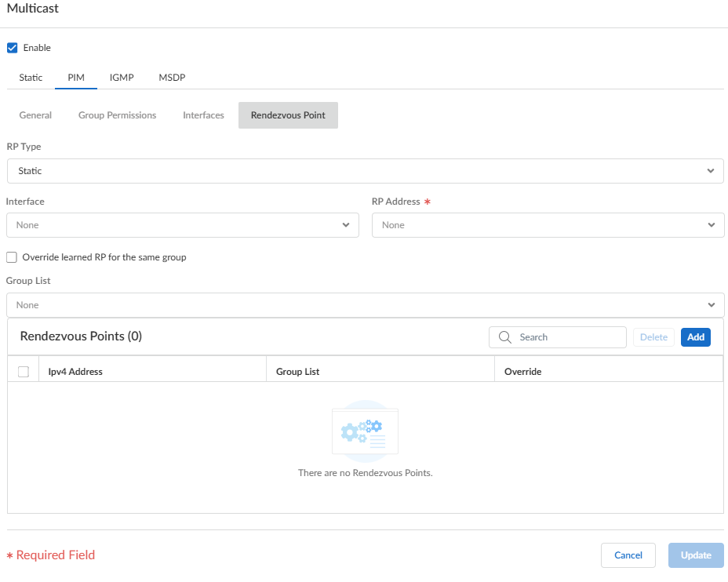Open the RP Address dropdown
Image resolution: width=728 pixels, height=582 pixels.
[547, 225]
